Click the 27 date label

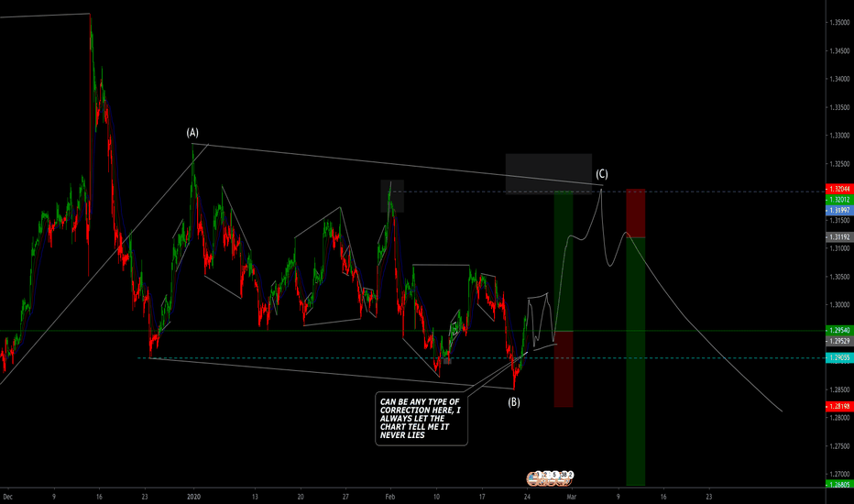[345, 497]
